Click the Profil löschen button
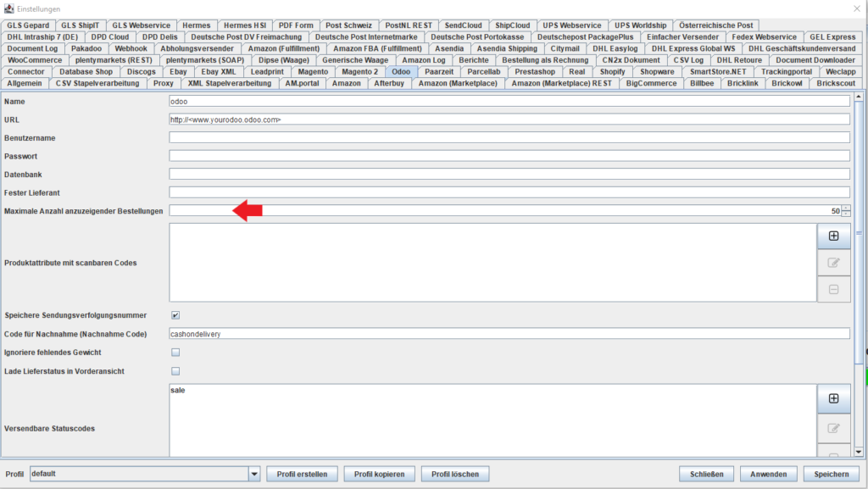The image size is (868, 489). pyautogui.click(x=455, y=474)
